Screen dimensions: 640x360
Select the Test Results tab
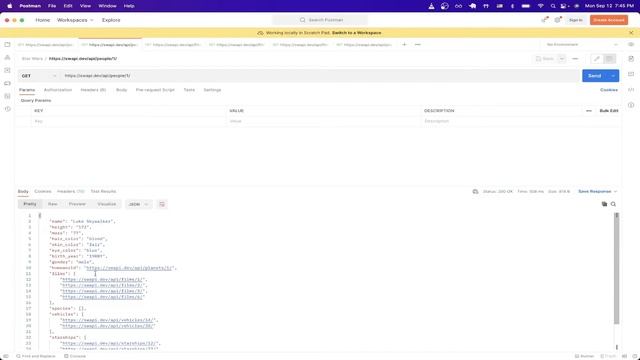[103, 191]
